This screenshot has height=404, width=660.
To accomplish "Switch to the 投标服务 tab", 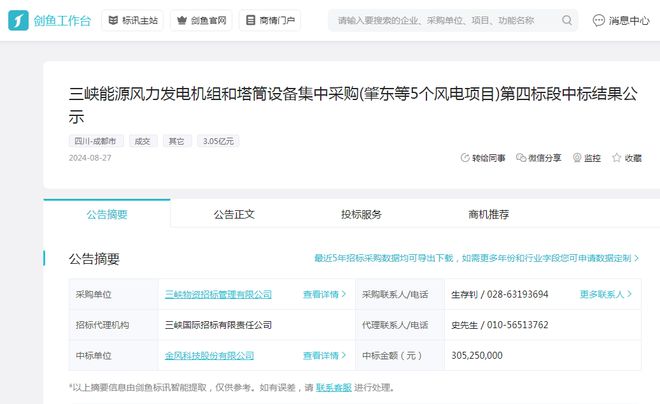I will [361, 214].
